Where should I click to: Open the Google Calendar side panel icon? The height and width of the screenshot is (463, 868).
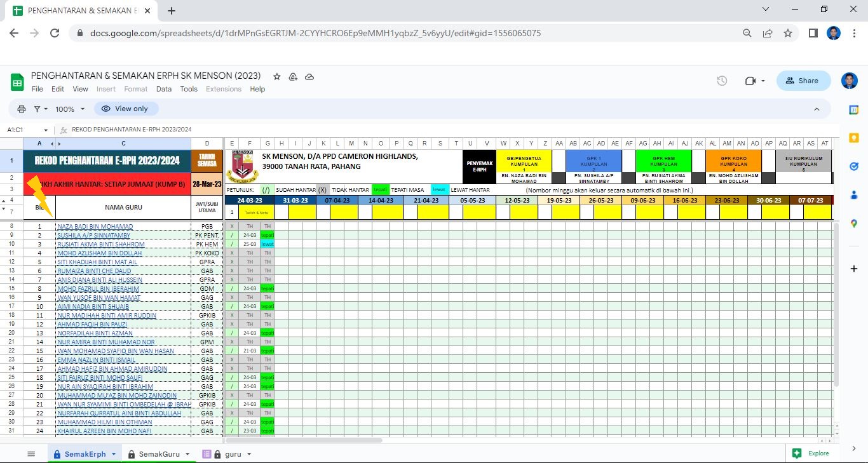click(x=854, y=110)
